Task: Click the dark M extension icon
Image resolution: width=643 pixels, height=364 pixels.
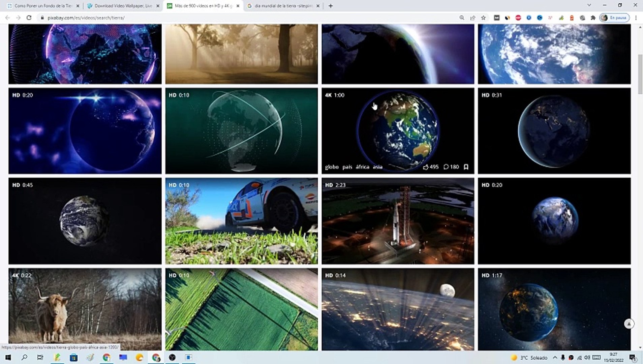Action: click(496, 18)
